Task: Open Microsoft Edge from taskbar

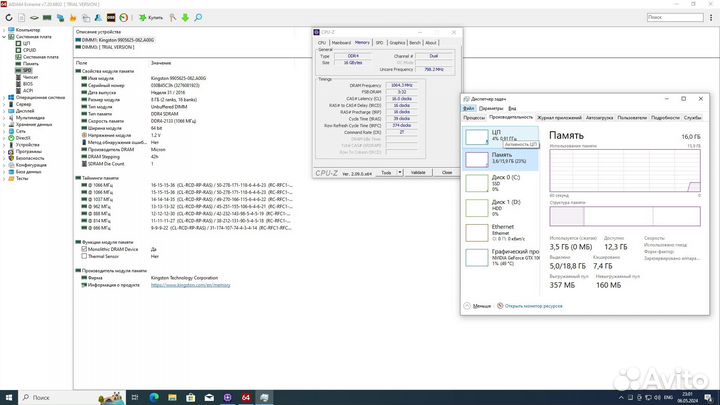Action: (154, 398)
